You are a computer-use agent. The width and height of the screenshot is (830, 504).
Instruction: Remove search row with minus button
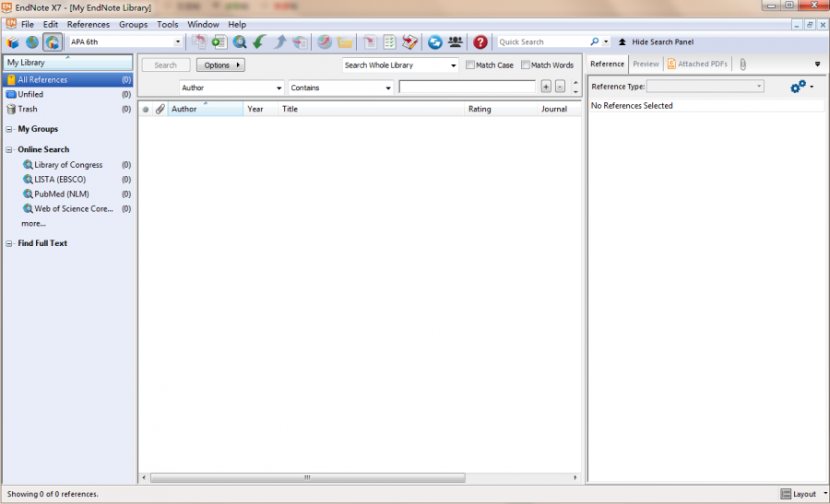tap(560, 87)
